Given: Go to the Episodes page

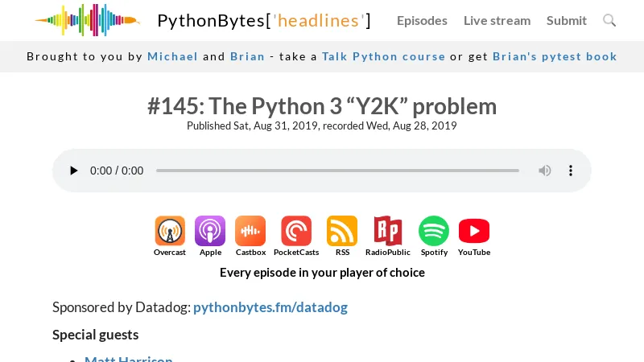Looking at the screenshot, I should (422, 20).
